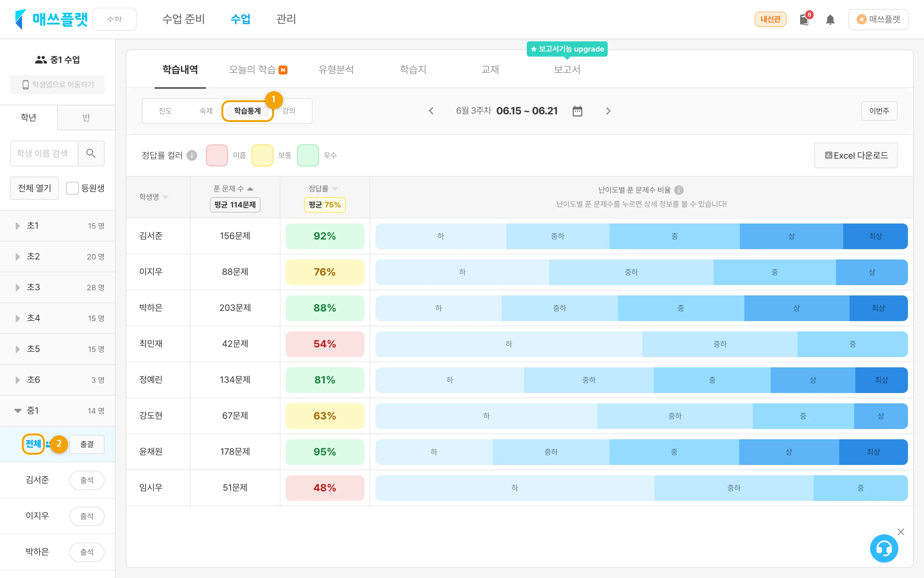Open the document notifications icon with badge 8

click(805, 19)
